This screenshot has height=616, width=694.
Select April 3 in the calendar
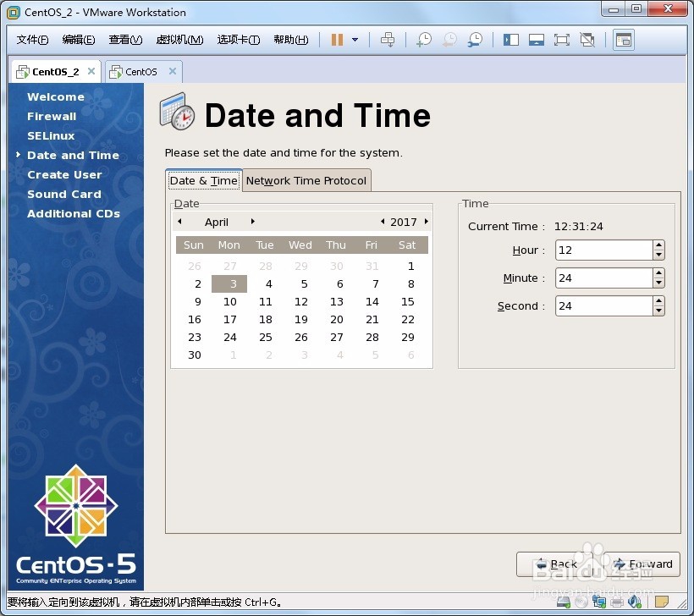tap(229, 283)
